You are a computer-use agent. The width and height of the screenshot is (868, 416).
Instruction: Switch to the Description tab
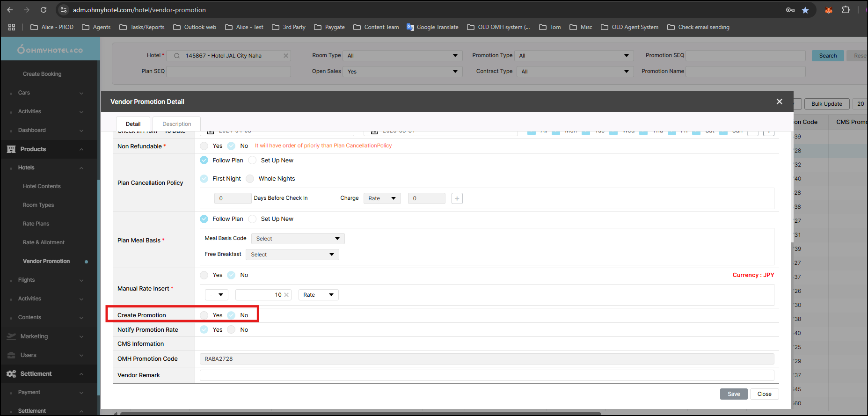(x=176, y=124)
